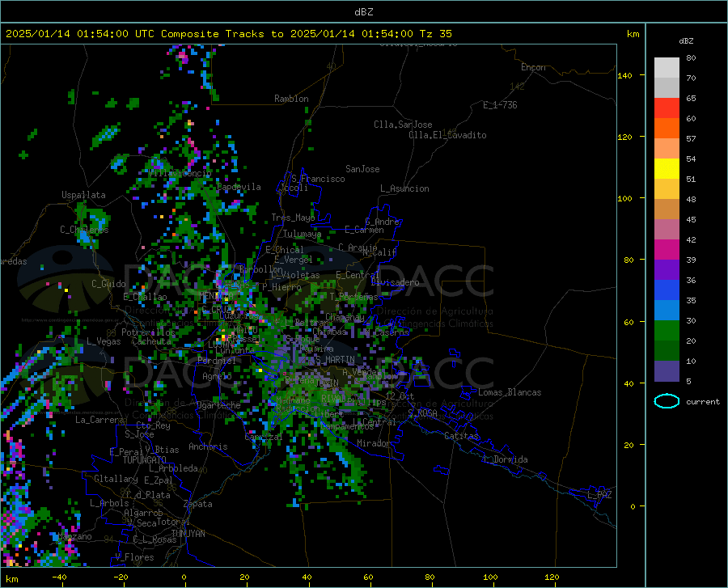Click the dBZ title at the top

(363, 11)
